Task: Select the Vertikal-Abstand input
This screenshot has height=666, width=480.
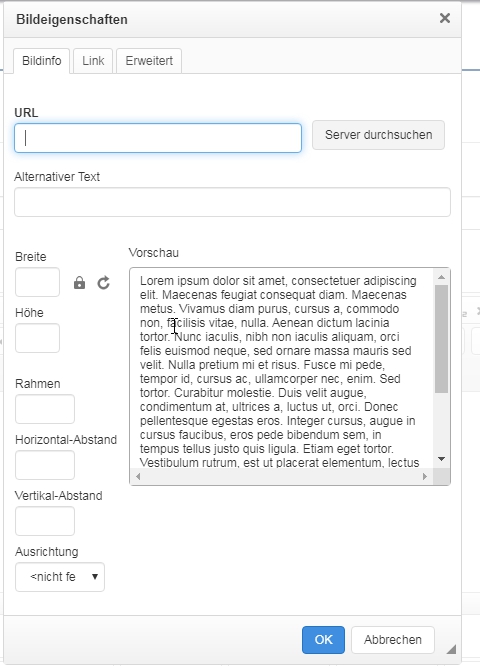Action: pos(45,521)
